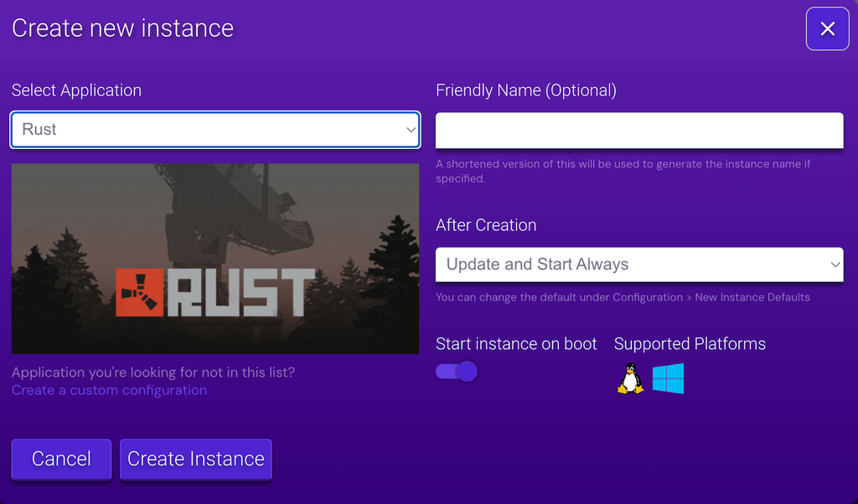Enable the Start instance on boot toggle
The width and height of the screenshot is (858, 504).
coord(456,371)
